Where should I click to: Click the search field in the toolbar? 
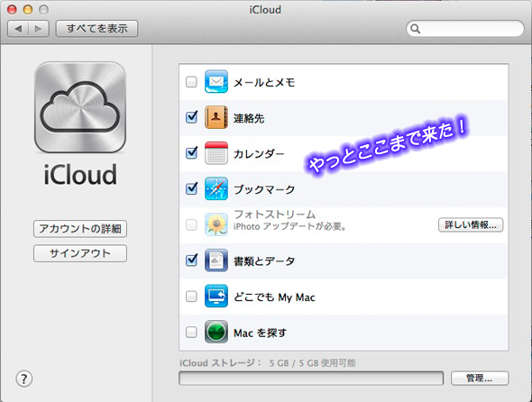click(x=465, y=29)
